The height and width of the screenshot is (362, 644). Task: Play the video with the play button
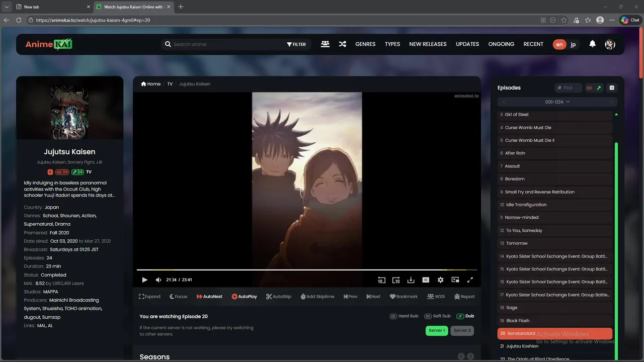pos(144,280)
